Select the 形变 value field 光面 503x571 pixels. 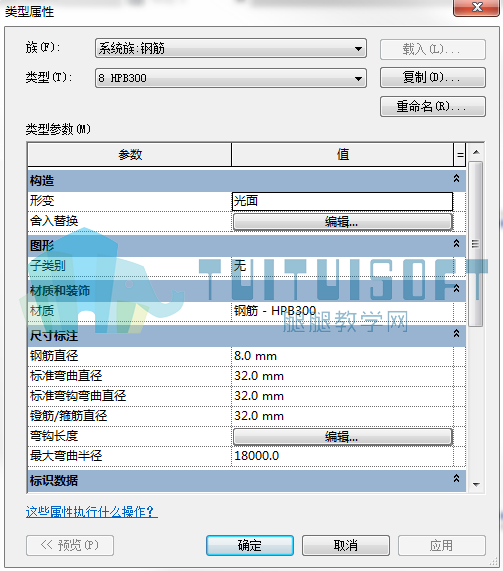tap(342, 201)
